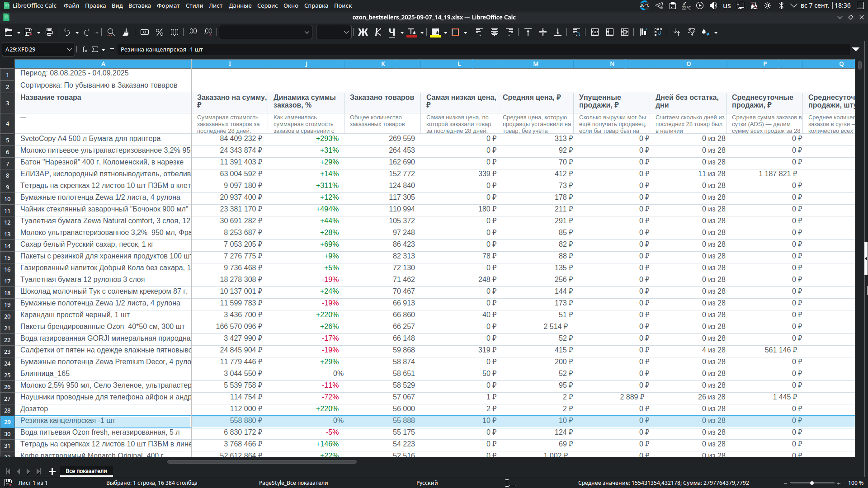This screenshot has width=868, height=488.
Task: Align cell content to bottom
Action: 558,32
